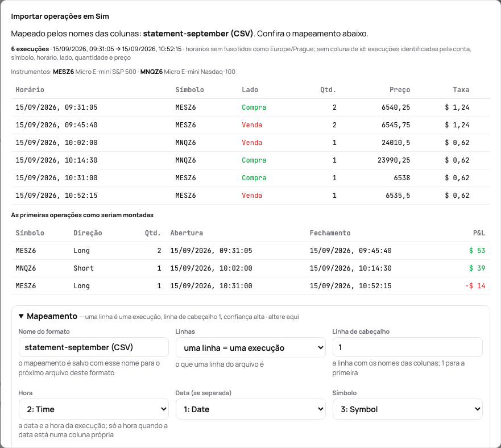
Task: Click the Direção column header
Action: click(88, 233)
